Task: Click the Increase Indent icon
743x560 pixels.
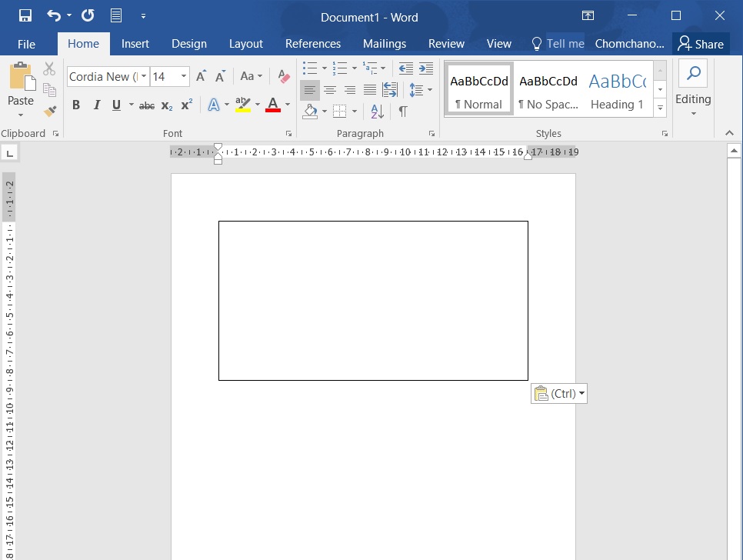Action: point(425,69)
